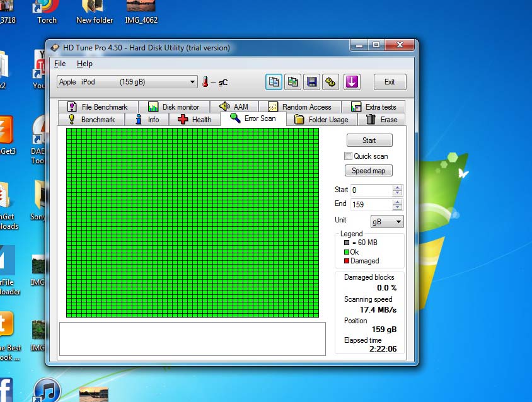The height and width of the screenshot is (402, 532).
Task: Switch to the Health tab
Action: [195, 120]
